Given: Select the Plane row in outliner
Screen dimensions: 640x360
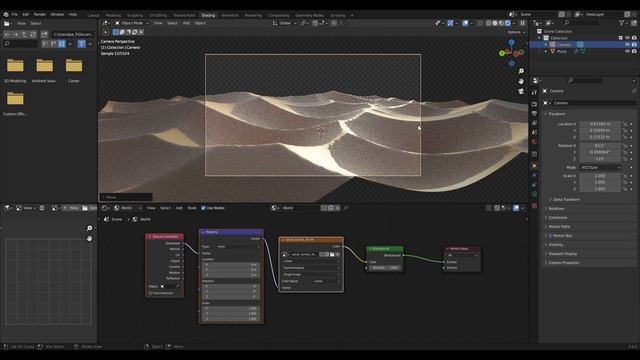Looking at the screenshot, I should click(583, 51).
